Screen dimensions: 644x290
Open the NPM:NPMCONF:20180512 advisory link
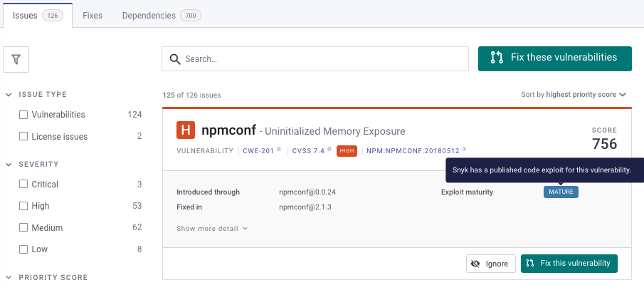click(413, 151)
